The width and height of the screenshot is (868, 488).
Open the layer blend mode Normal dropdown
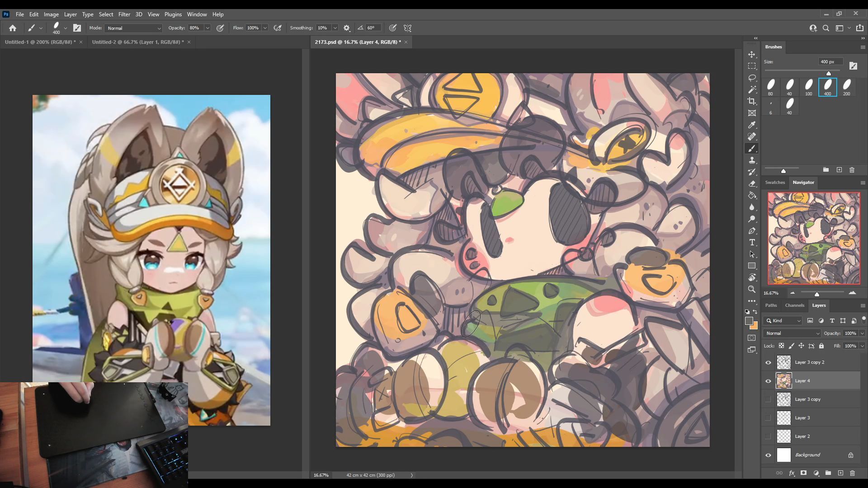(792, 333)
